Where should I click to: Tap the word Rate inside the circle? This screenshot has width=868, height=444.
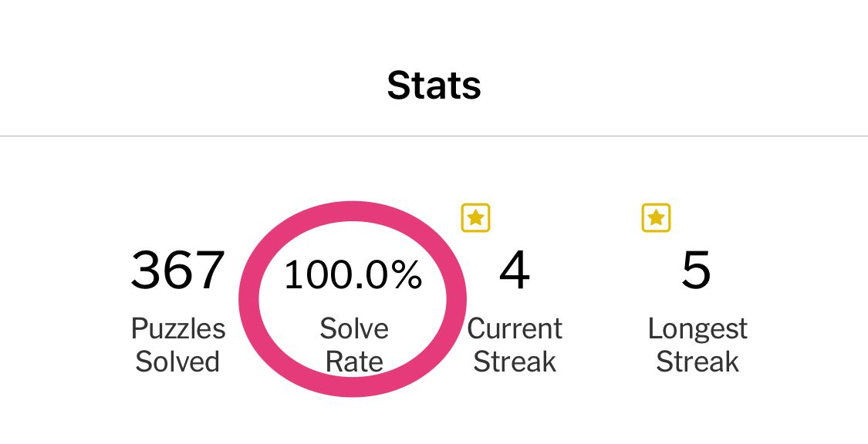[x=354, y=362]
